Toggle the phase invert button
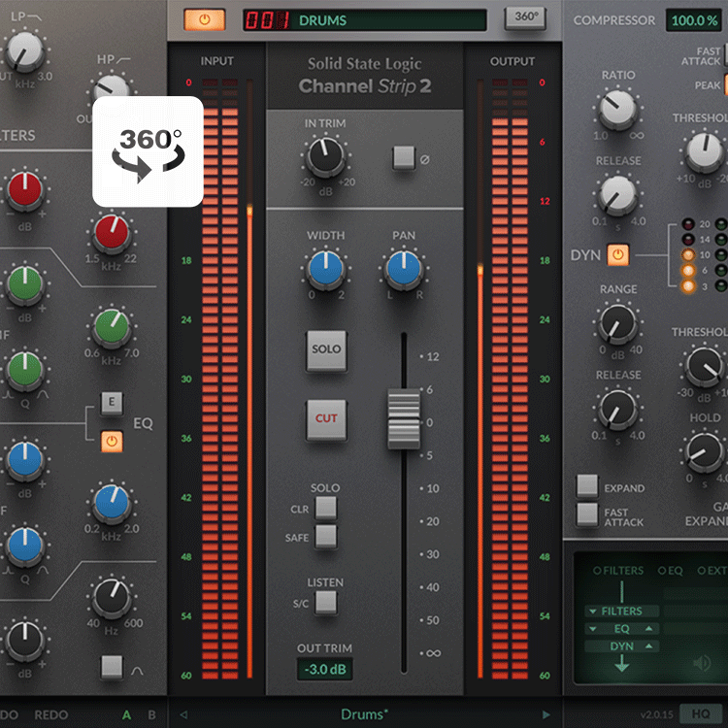The width and height of the screenshot is (728, 728). point(404,157)
